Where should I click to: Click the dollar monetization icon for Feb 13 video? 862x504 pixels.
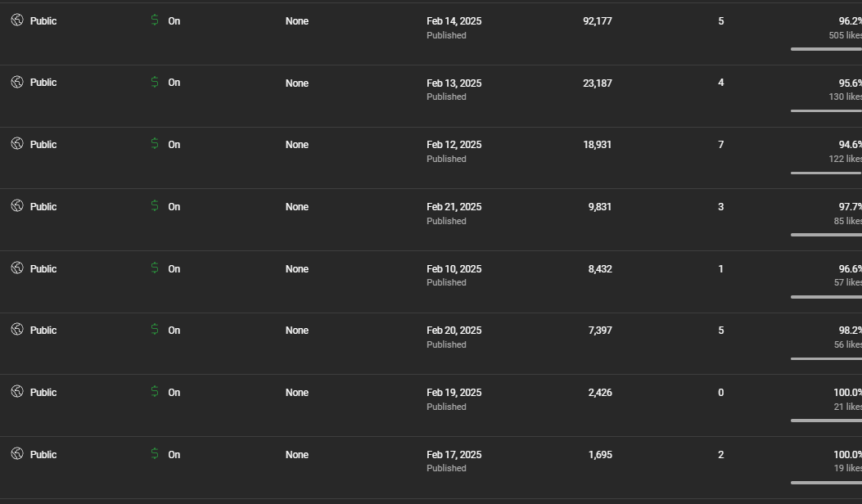(155, 82)
